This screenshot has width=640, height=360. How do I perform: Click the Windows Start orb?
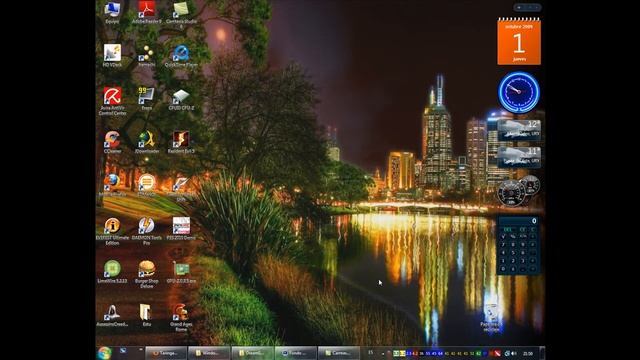click(104, 353)
